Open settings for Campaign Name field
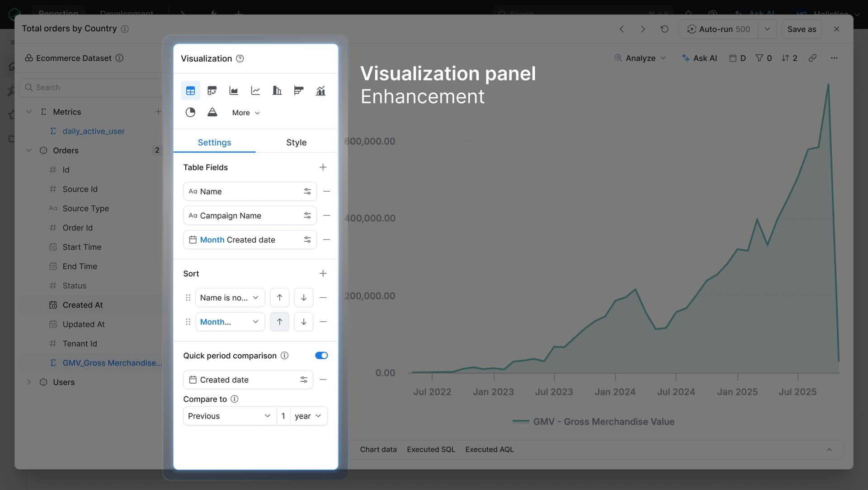 (x=307, y=216)
